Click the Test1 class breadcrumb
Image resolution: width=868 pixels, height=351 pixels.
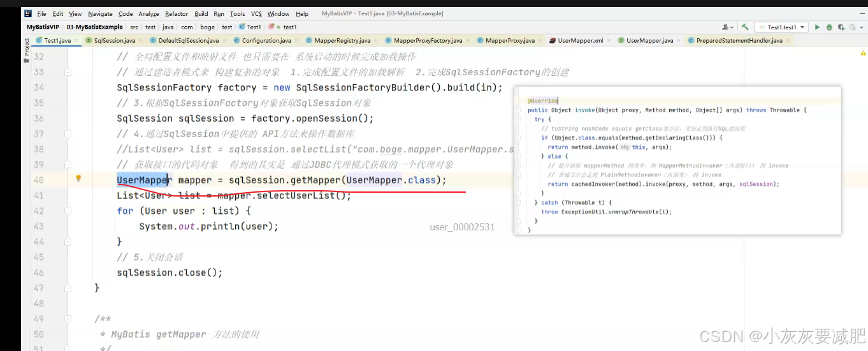coord(250,27)
